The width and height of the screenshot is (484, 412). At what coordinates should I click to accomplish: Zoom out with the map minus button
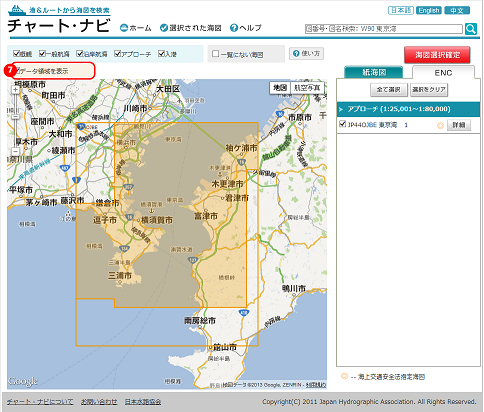15,152
